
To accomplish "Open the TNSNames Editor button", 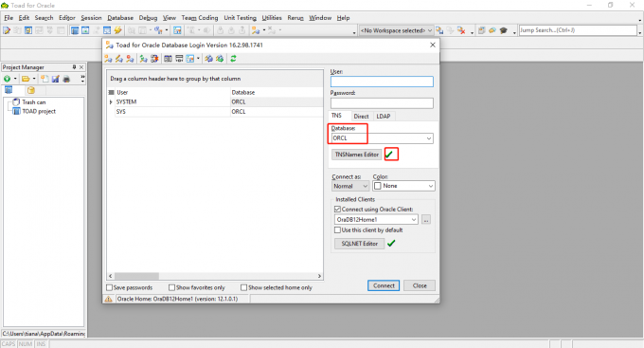I will [x=356, y=155].
